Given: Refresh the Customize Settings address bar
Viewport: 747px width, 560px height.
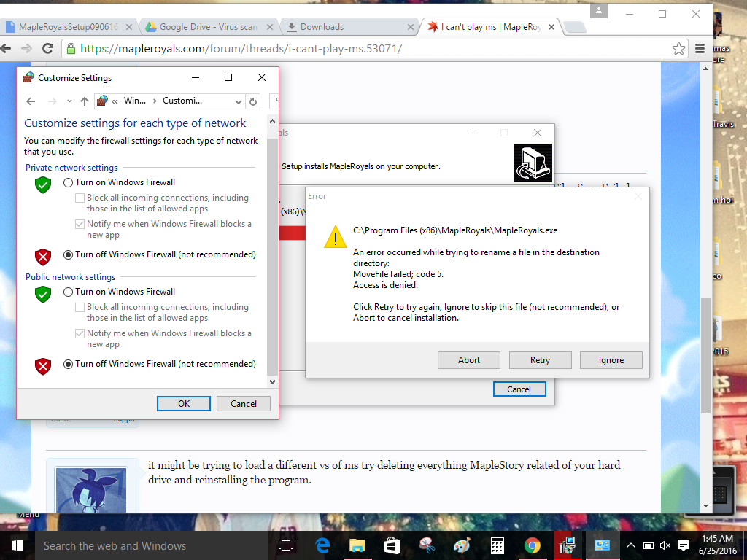Looking at the screenshot, I should click(x=253, y=101).
